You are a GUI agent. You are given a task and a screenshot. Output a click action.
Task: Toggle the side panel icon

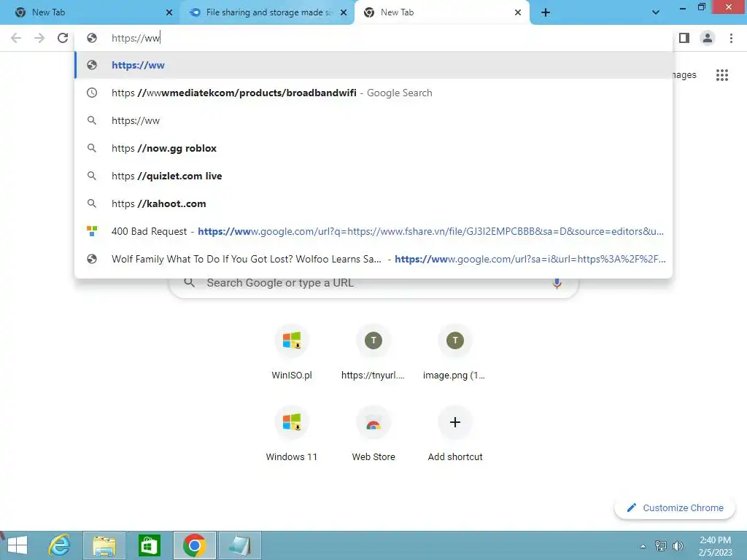coord(684,38)
